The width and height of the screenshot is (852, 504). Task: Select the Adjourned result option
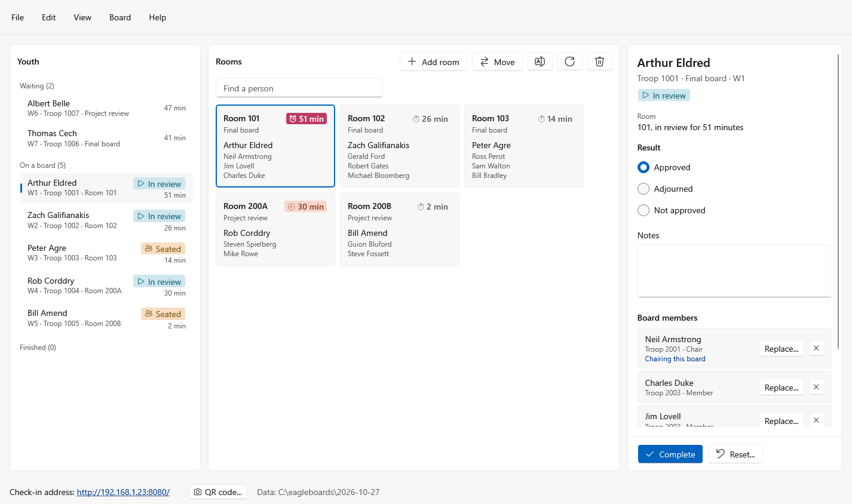click(x=643, y=189)
